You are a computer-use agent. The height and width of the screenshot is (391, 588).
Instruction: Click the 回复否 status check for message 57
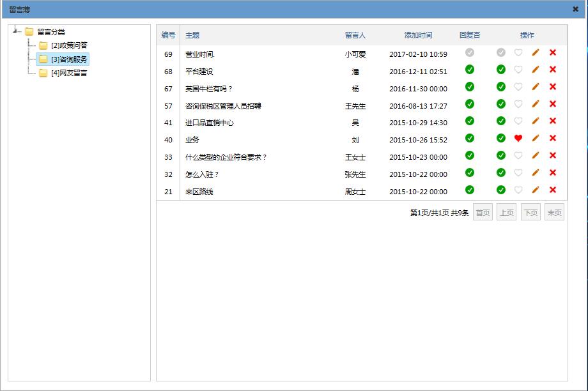[x=470, y=103]
